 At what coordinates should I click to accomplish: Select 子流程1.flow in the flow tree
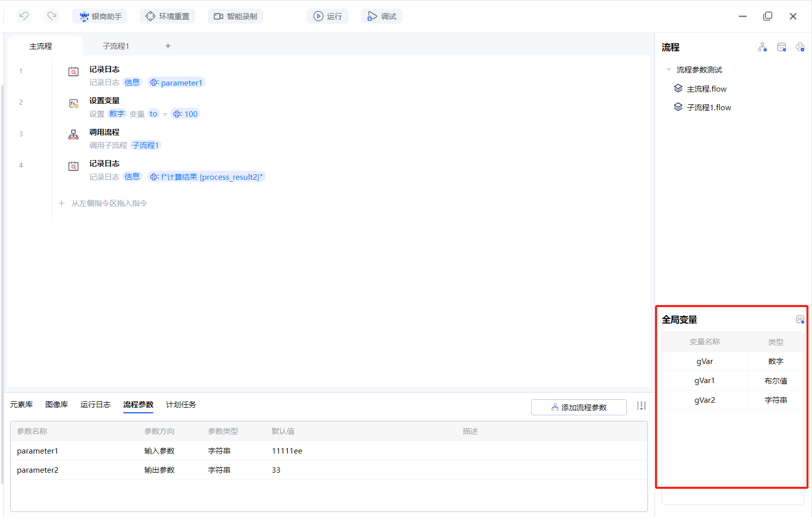(708, 107)
